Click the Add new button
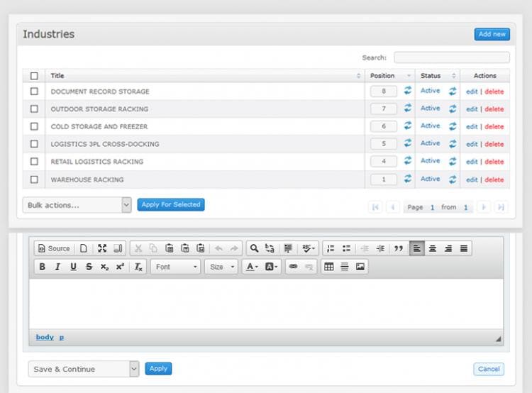 tap(492, 34)
